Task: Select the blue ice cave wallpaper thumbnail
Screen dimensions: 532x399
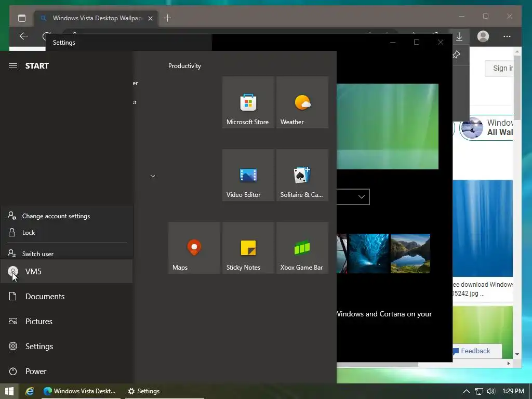Action: click(369, 254)
